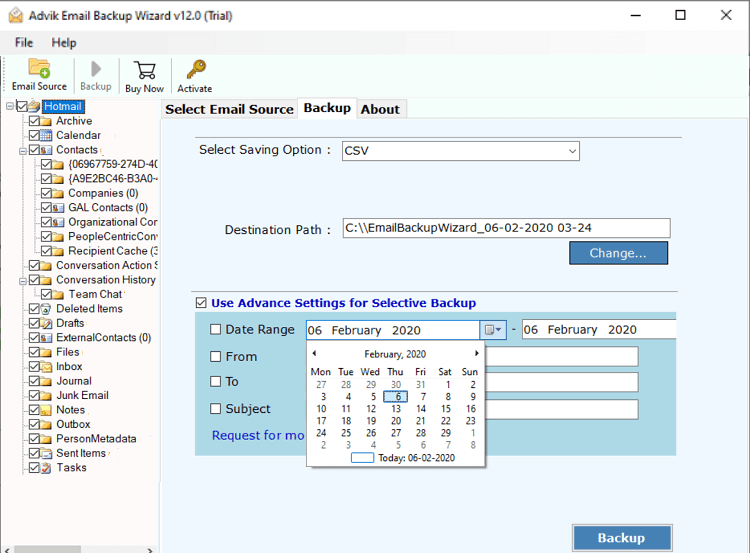Image resolution: width=750 pixels, height=553 pixels.
Task: Click the Organizational Contacts card icon
Action: click(x=58, y=222)
